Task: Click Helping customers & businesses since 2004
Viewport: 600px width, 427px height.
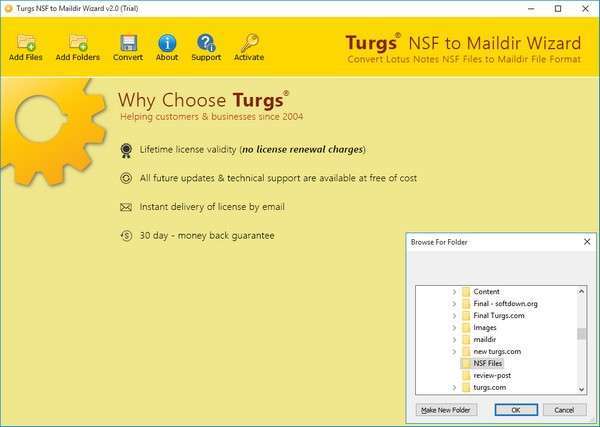Action: pos(212,117)
